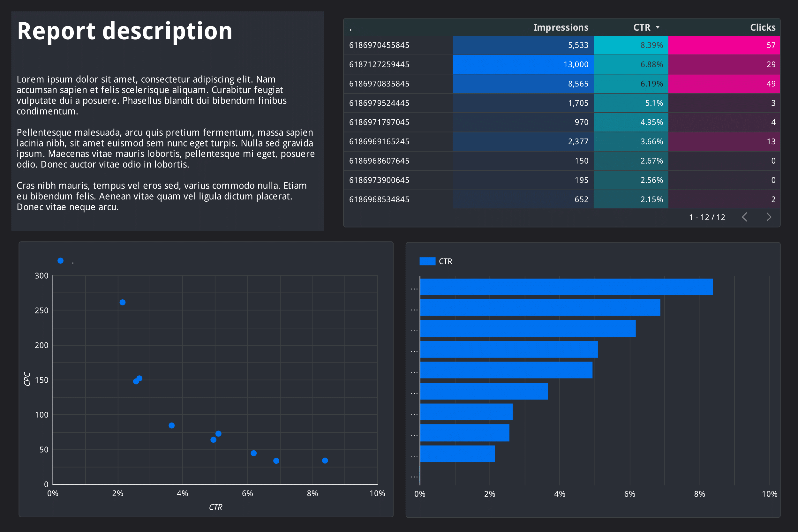Click the 8,565 impressions cell
The width and height of the screenshot is (798, 532).
[x=523, y=84]
